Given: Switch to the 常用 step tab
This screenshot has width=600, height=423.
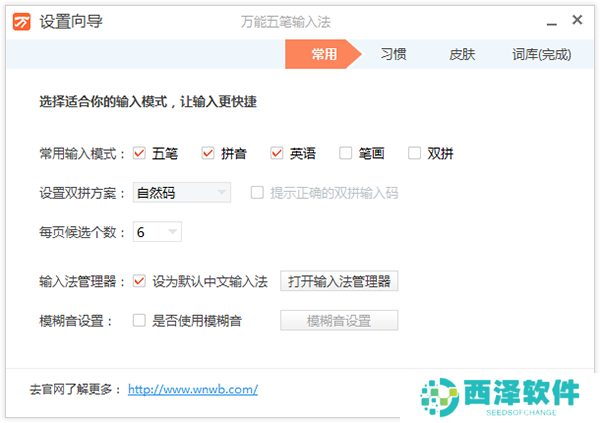Looking at the screenshot, I should (323, 54).
